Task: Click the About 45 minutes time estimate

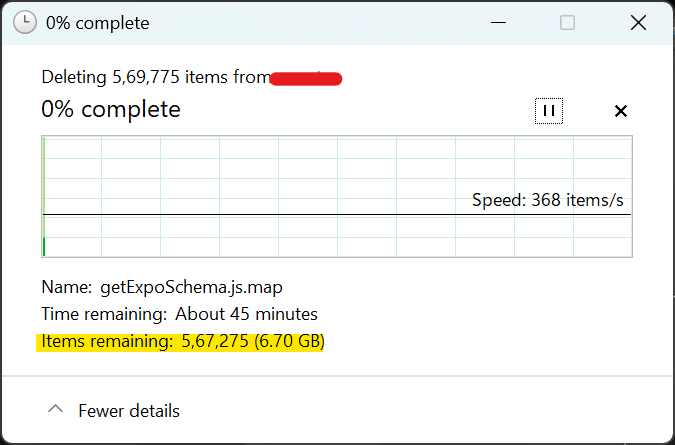Action: 246,314
